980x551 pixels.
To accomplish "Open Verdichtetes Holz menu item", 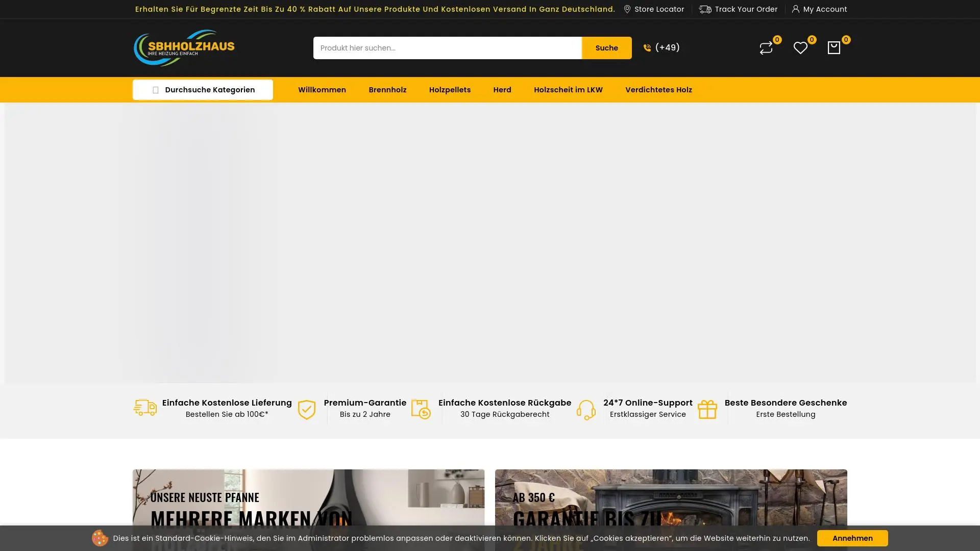I will [x=658, y=90].
